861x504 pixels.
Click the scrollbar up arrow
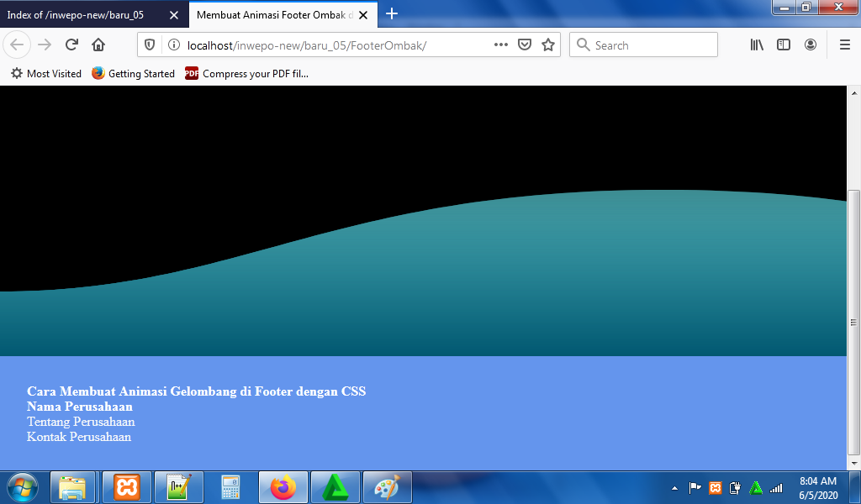click(x=854, y=92)
